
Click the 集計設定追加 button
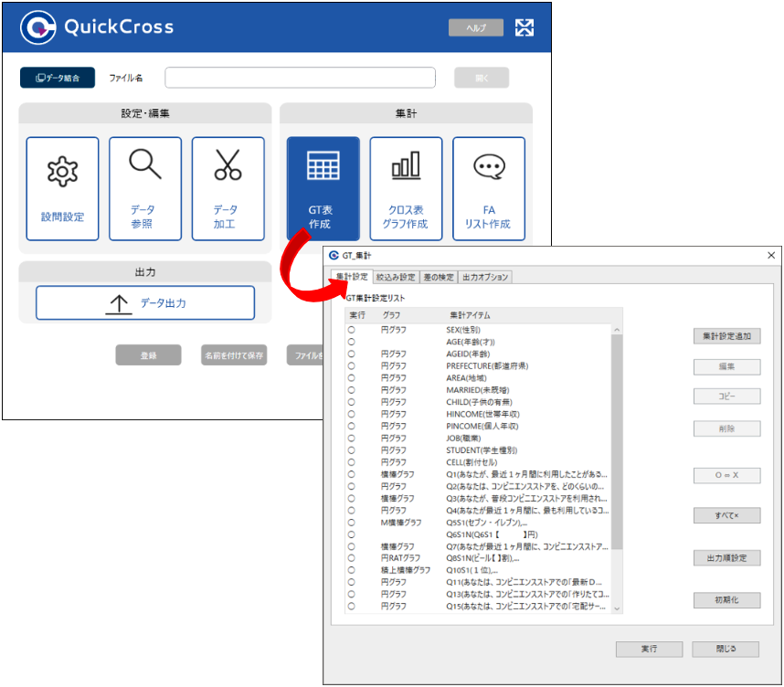tap(726, 336)
